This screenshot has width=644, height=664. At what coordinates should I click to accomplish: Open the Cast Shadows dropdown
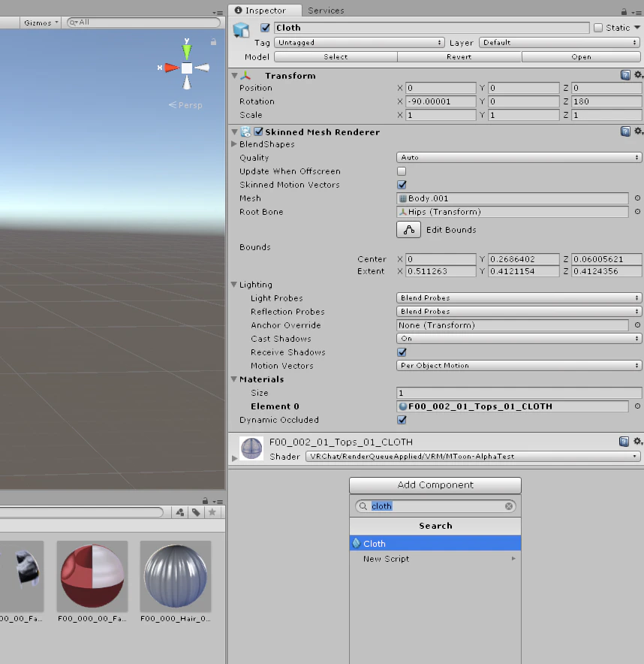(519, 338)
